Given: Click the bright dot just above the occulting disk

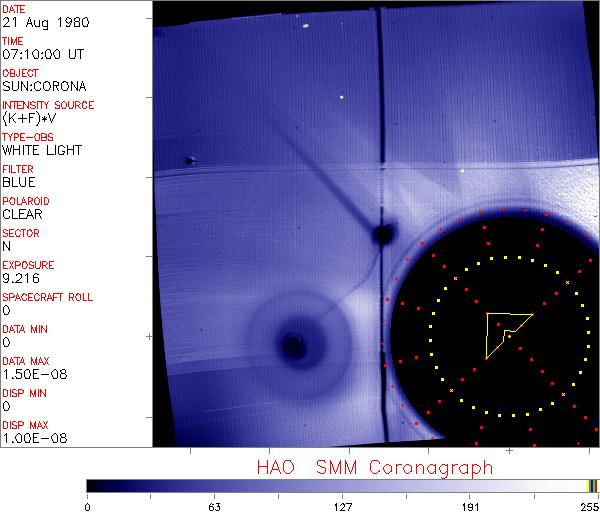Looking at the screenshot, I should [462, 171].
